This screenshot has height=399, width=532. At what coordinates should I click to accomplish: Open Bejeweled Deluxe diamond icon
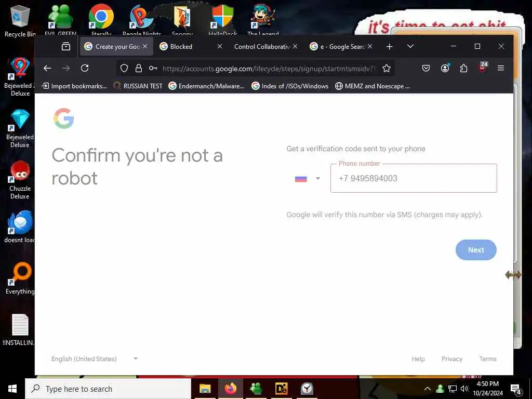[x=20, y=128]
